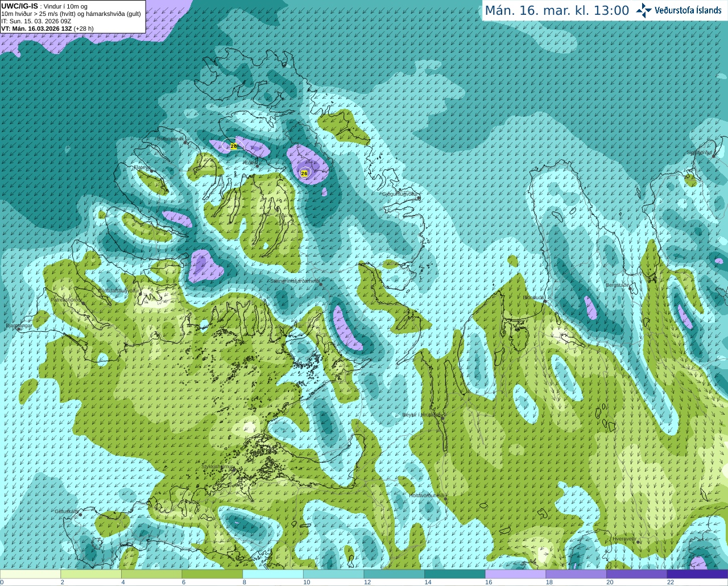Viewport: 728px width, 586px height.
Task: Click the legend value 22
Action: [x=671, y=582]
